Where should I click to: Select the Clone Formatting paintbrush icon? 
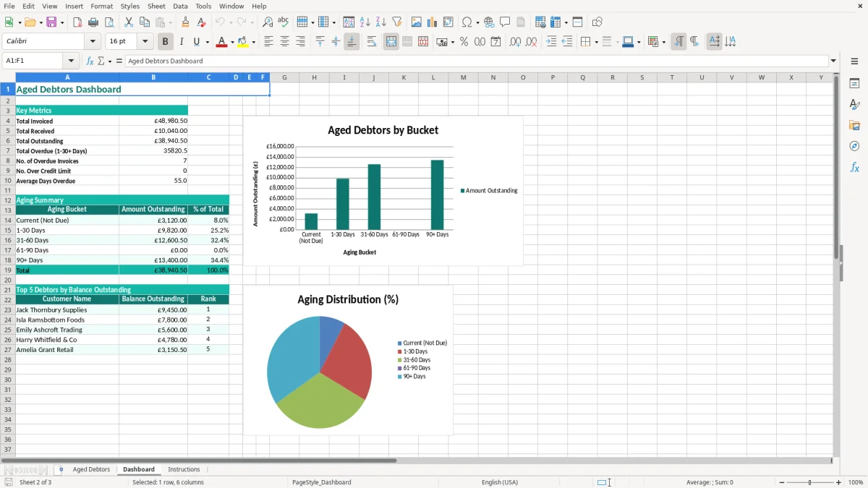pos(186,22)
